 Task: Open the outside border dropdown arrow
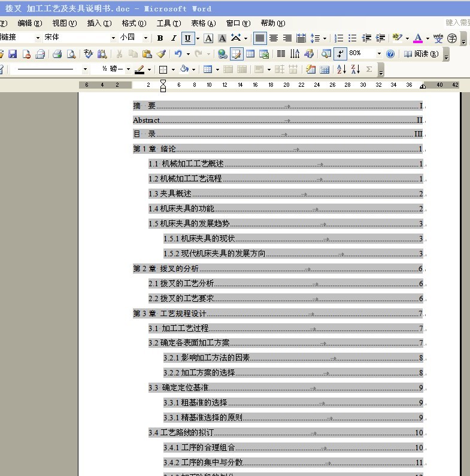point(173,69)
